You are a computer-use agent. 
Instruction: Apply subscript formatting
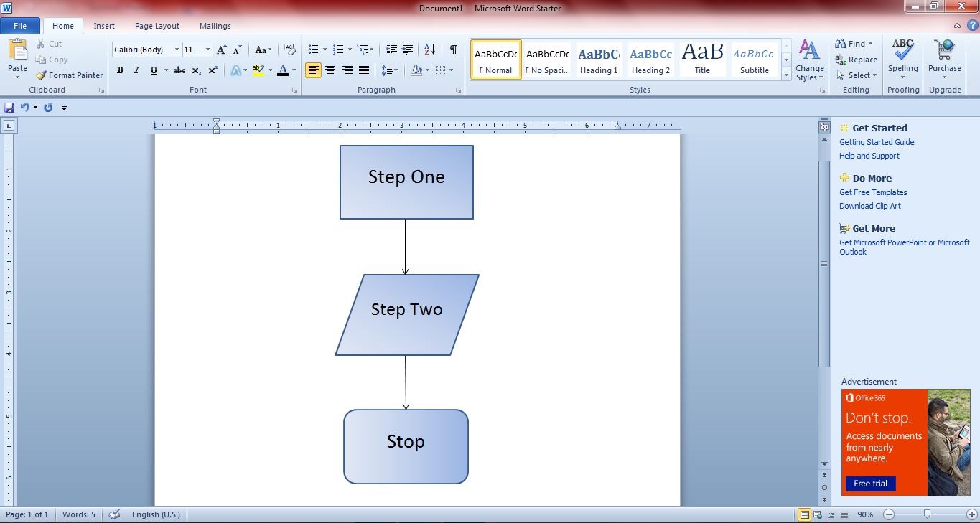coord(195,70)
